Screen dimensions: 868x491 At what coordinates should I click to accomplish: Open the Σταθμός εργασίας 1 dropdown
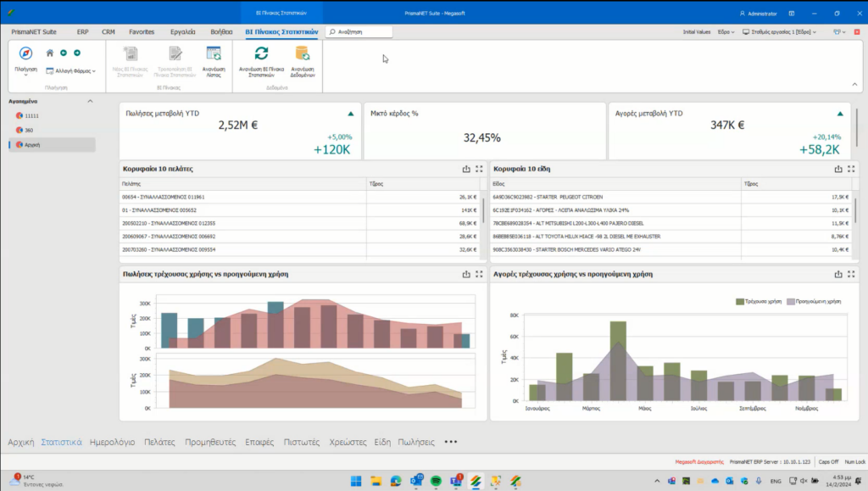coord(780,32)
